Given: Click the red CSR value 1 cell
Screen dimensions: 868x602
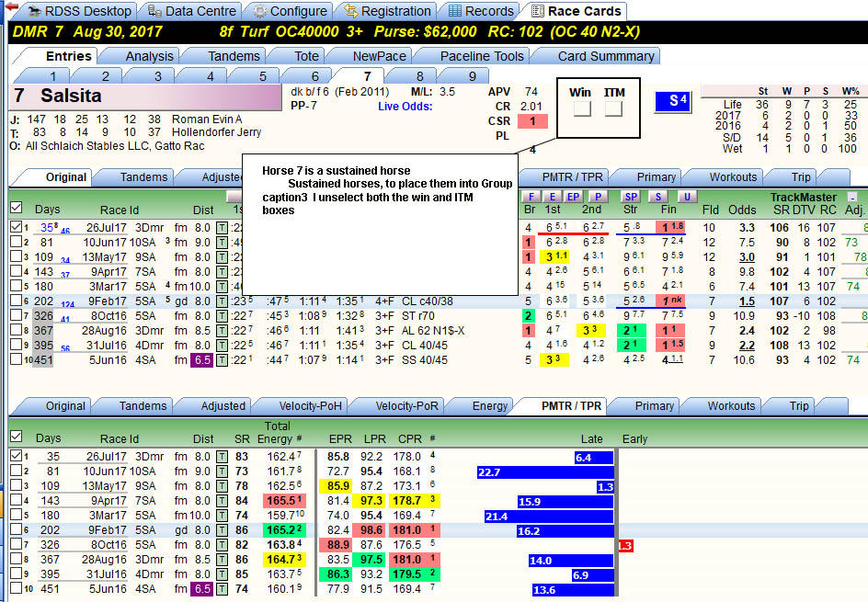Looking at the screenshot, I should click(532, 121).
